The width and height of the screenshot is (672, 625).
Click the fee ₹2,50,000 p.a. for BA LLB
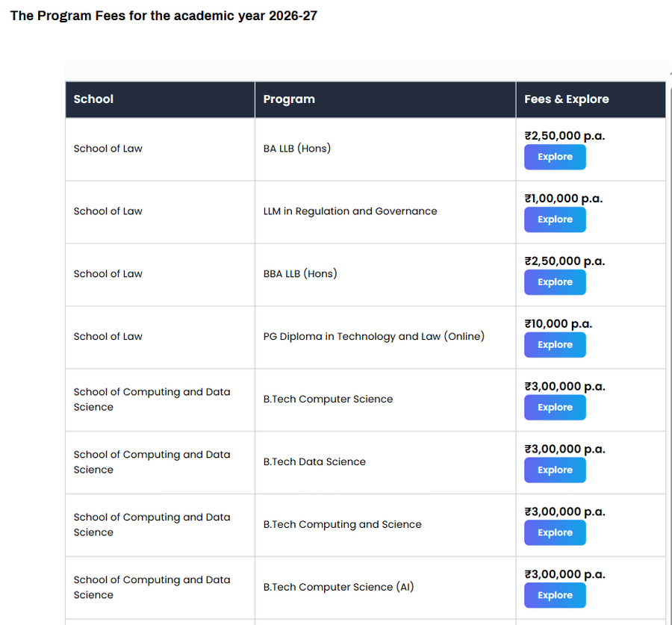coord(564,136)
